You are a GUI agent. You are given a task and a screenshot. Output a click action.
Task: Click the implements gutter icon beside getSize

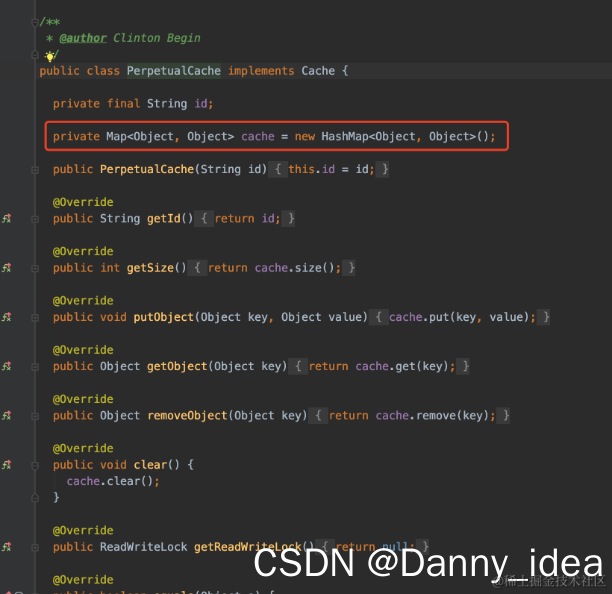click(7, 268)
